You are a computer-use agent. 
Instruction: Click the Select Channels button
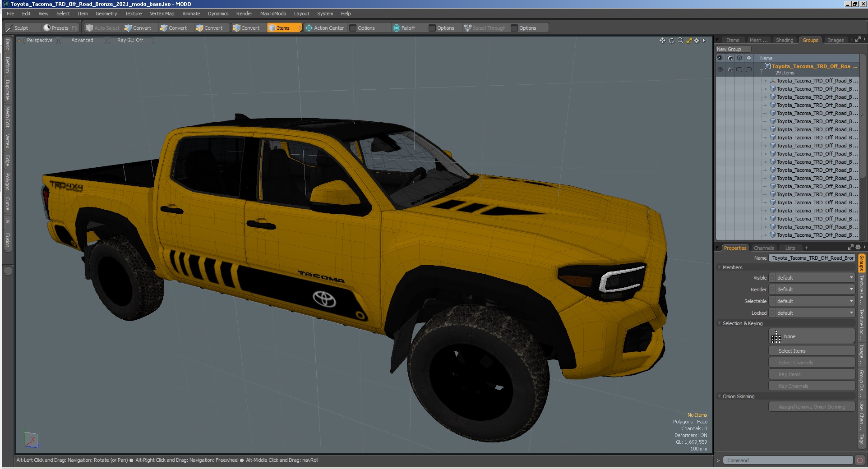tap(812, 363)
